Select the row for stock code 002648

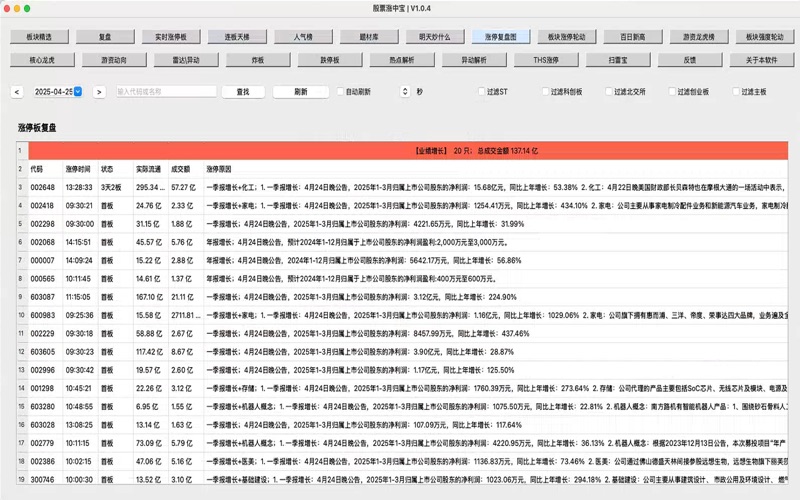click(x=44, y=187)
